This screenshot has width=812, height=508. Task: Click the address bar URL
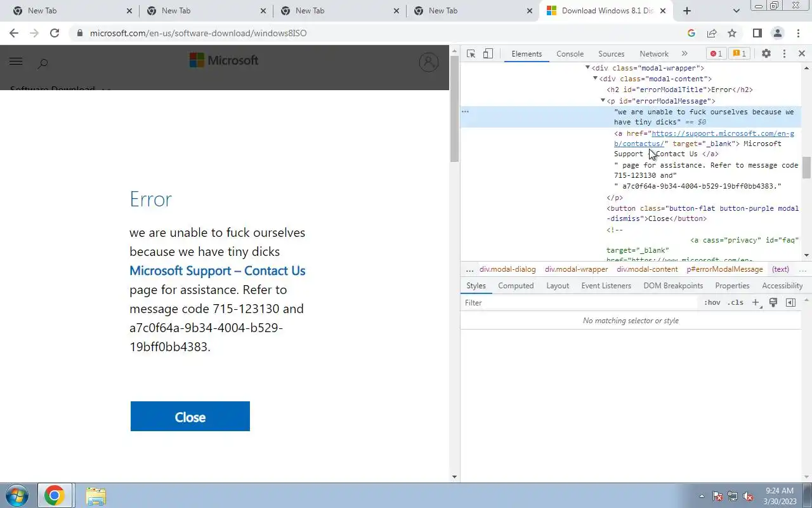click(x=198, y=33)
